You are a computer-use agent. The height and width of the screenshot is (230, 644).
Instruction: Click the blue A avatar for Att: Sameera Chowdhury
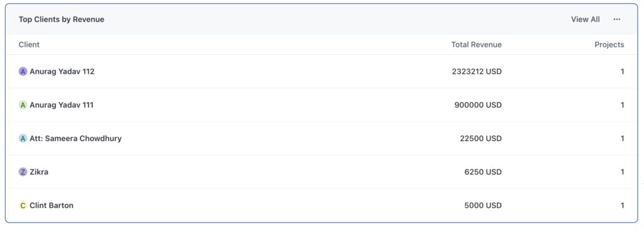pyautogui.click(x=23, y=139)
